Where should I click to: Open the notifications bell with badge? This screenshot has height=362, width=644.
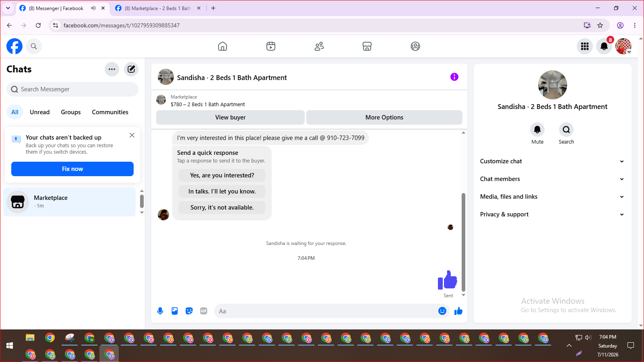tap(604, 46)
